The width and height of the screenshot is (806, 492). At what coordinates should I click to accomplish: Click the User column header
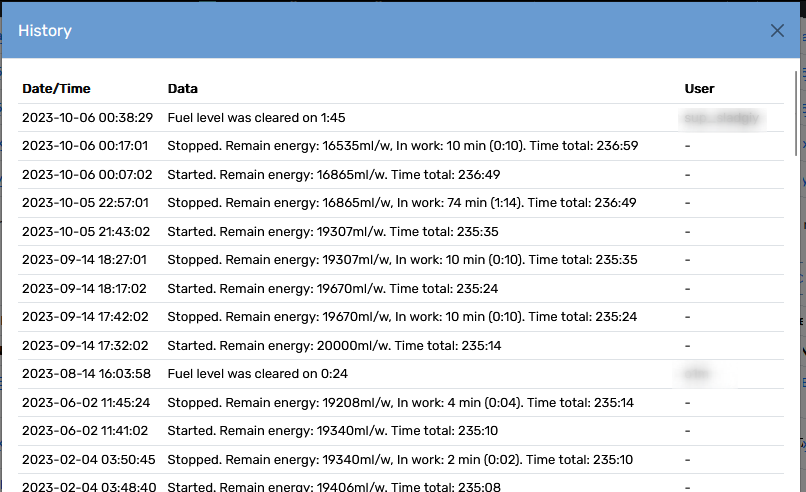(699, 88)
